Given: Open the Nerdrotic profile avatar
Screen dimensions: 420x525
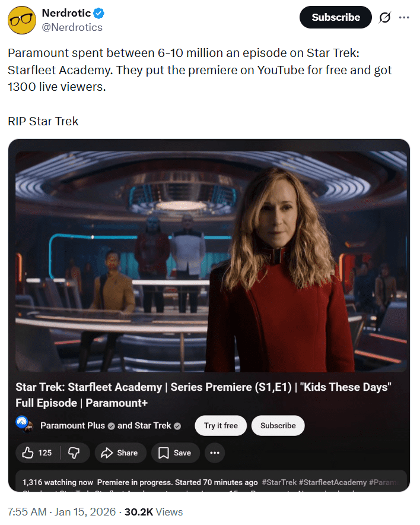Looking at the screenshot, I should click(22, 20).
